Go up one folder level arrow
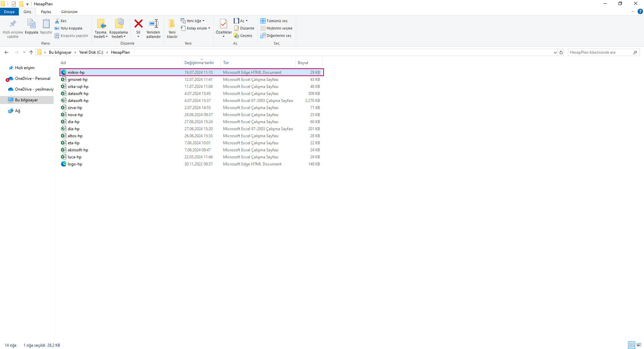Screen dimensions: 644x349 31,52
